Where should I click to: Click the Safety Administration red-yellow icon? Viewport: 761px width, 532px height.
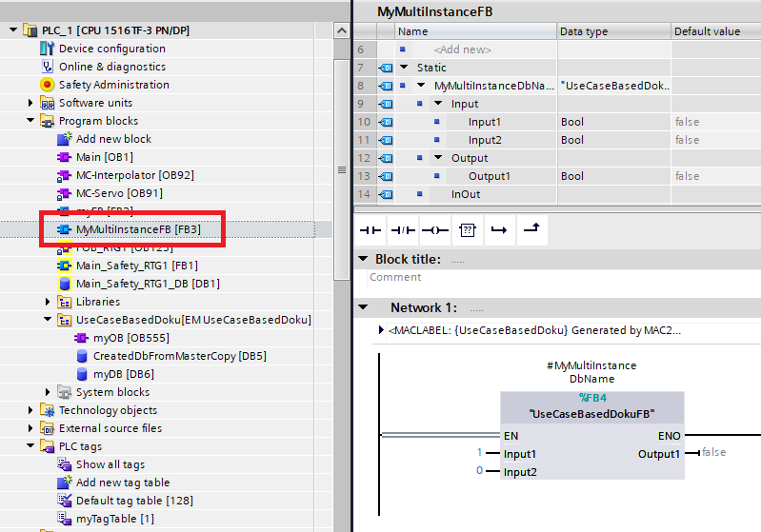[47, 85]
